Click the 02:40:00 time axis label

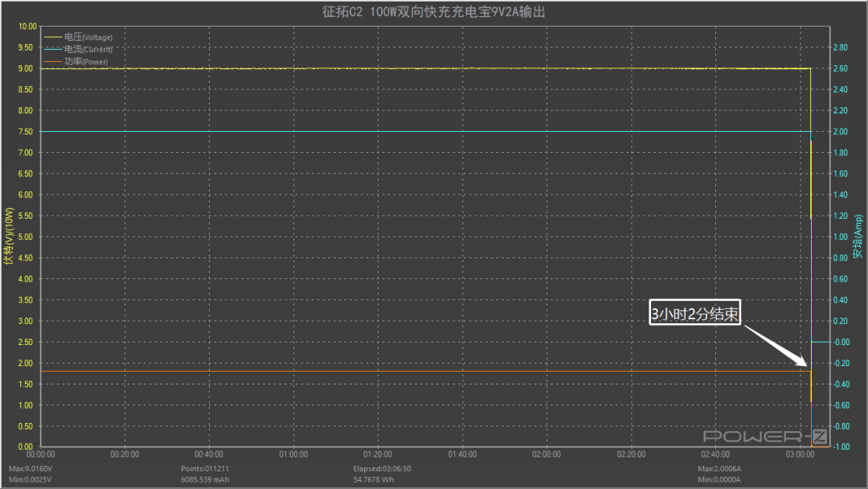point(715,454)
